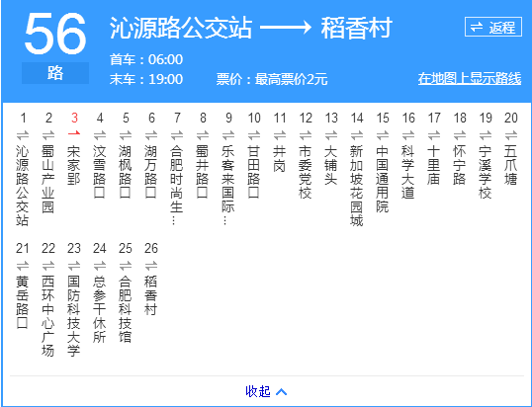Select final stop 稻香村 in list
The height and width of the screenshot is (407, 532).
pos(151,295)
